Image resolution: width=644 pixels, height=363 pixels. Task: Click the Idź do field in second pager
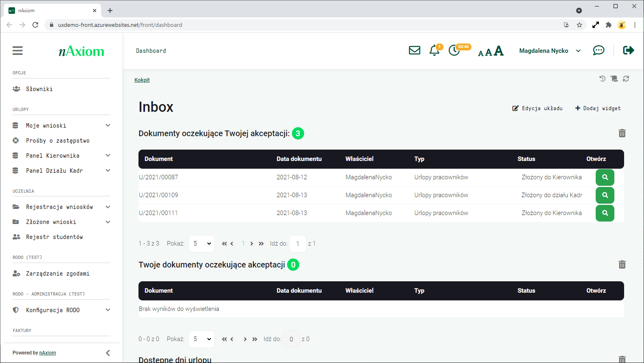pyautogui.click(x=291, y=339)
